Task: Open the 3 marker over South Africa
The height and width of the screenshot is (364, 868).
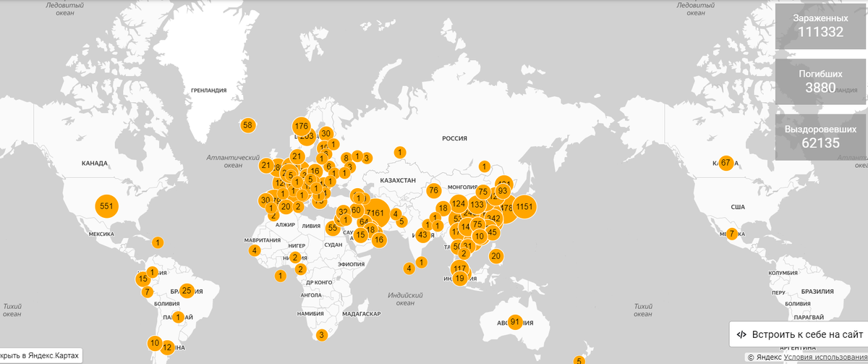Action: coord(322,335)
